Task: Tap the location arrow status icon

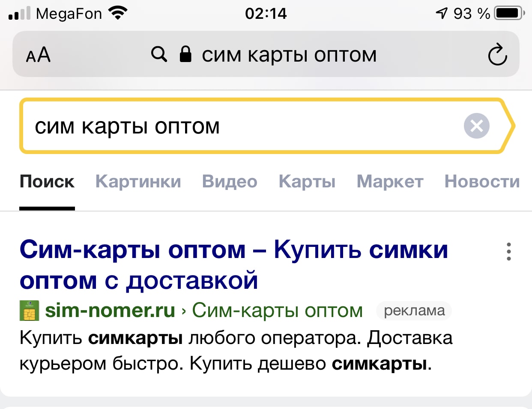Action: click(441, 13)
